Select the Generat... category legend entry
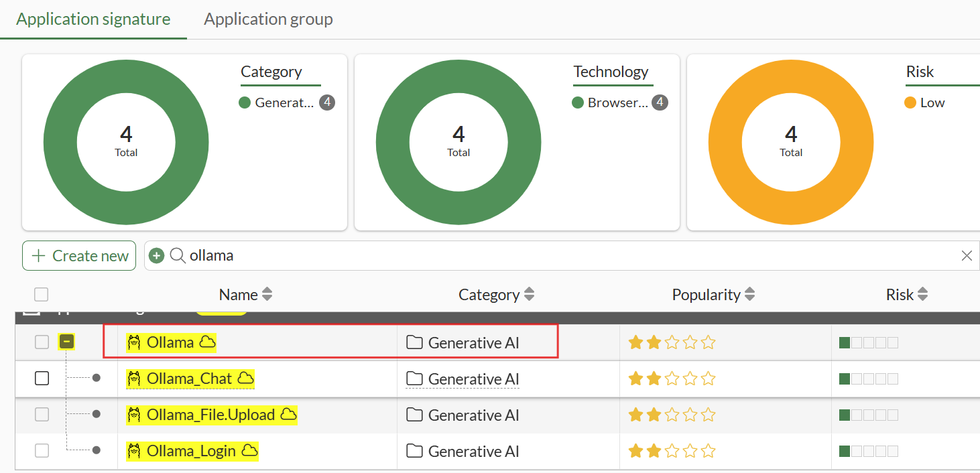The height and width of the screenshot is (473, 980). pos(276,103)
